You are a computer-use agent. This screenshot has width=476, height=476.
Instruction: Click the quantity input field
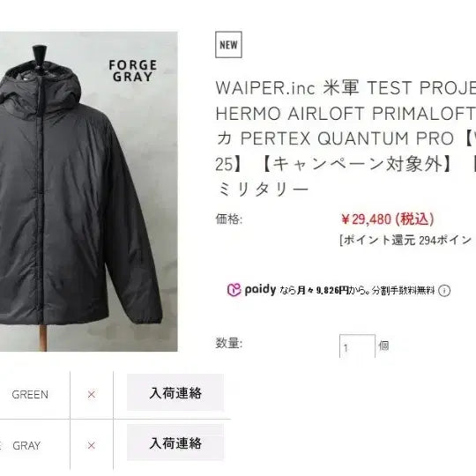click(x=357, y=346)
